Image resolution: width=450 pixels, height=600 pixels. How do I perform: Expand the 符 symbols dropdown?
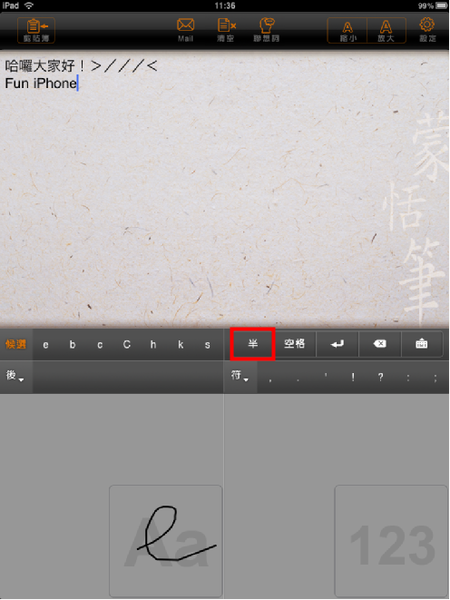[x=240, y=376]
